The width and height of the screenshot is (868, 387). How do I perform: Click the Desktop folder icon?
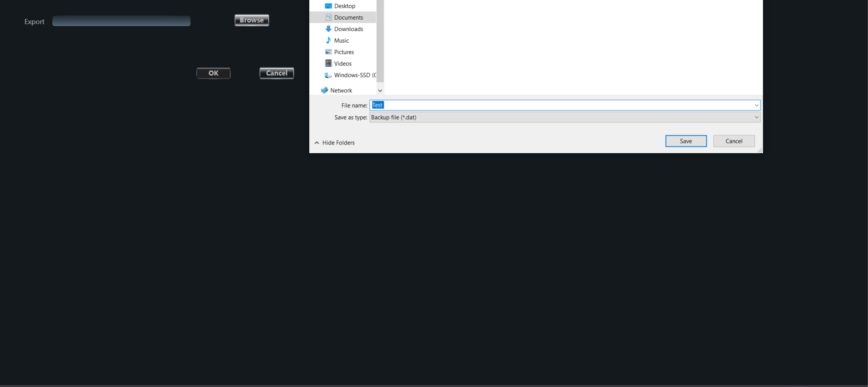[328, 6]
